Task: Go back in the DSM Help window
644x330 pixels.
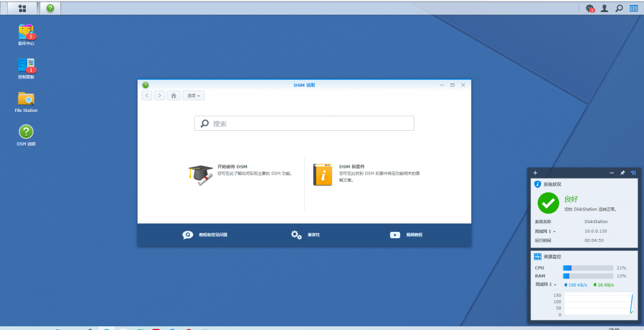Action: [147, 96]
